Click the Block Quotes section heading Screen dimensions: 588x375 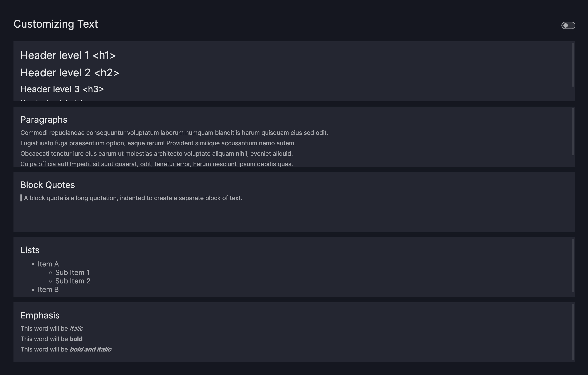[48, 185]
